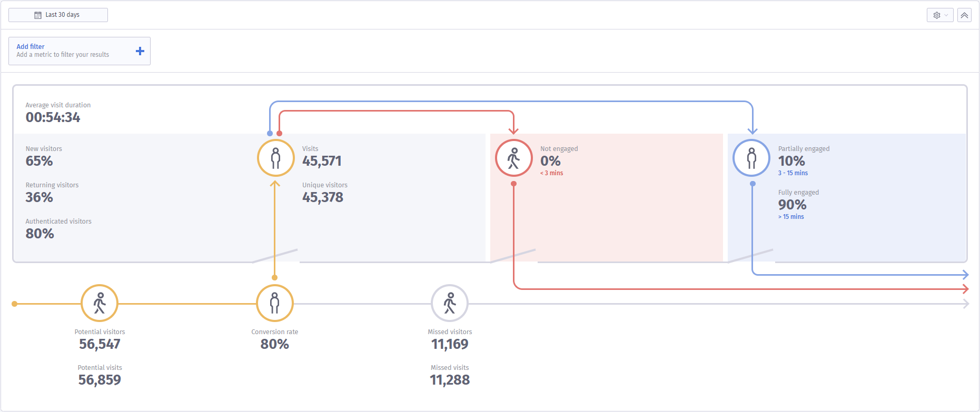Click the Average visit duration value 00:54:34
The width and height of the screenshot is (980, 412).
point(53,117)
